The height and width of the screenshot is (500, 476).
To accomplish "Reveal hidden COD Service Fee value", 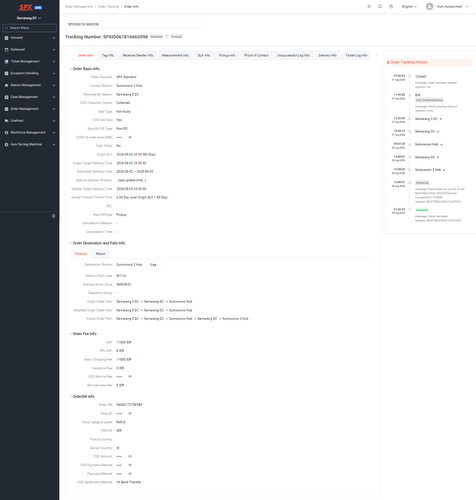I will coord(130,376).
